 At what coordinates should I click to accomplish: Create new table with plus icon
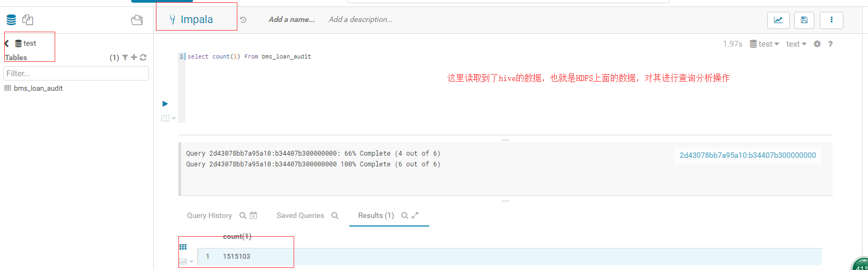click(134, 57)
